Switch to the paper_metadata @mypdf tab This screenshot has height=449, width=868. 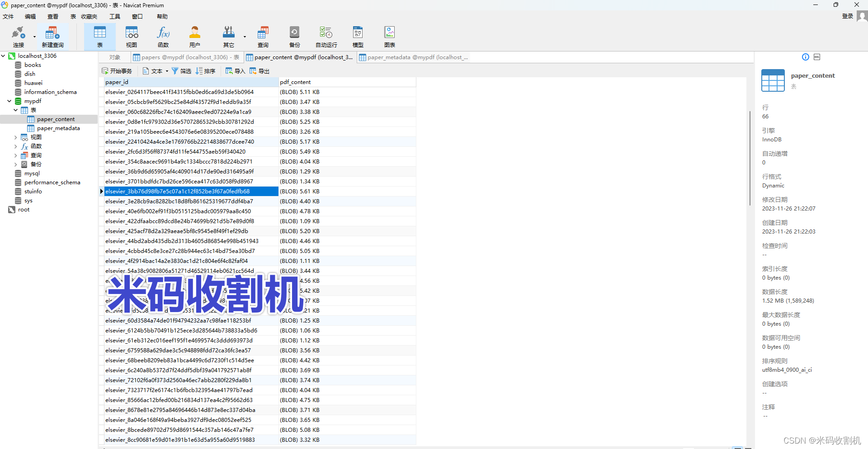coord(413,57)
